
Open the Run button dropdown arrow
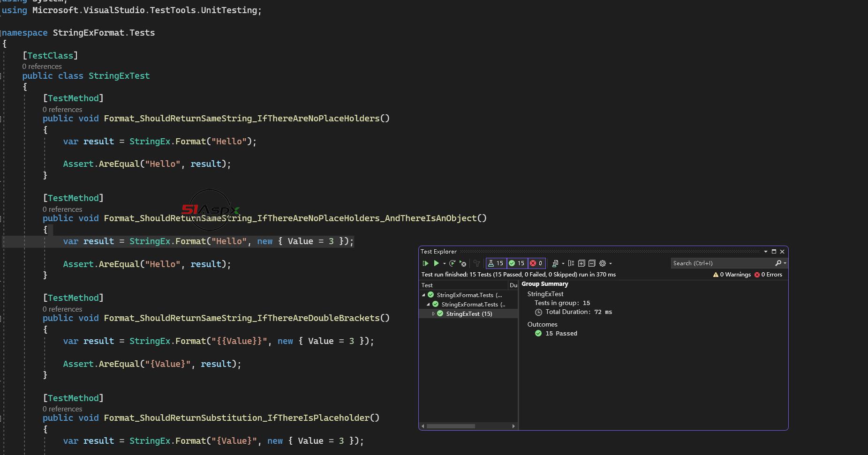[x=444, y=263]
